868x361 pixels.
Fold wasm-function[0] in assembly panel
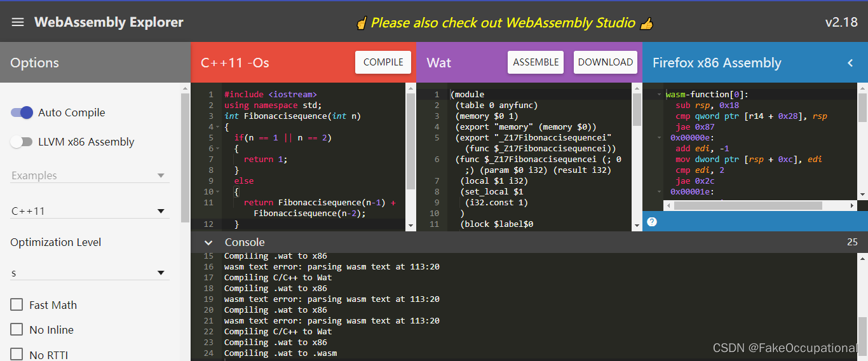(659, 95)
